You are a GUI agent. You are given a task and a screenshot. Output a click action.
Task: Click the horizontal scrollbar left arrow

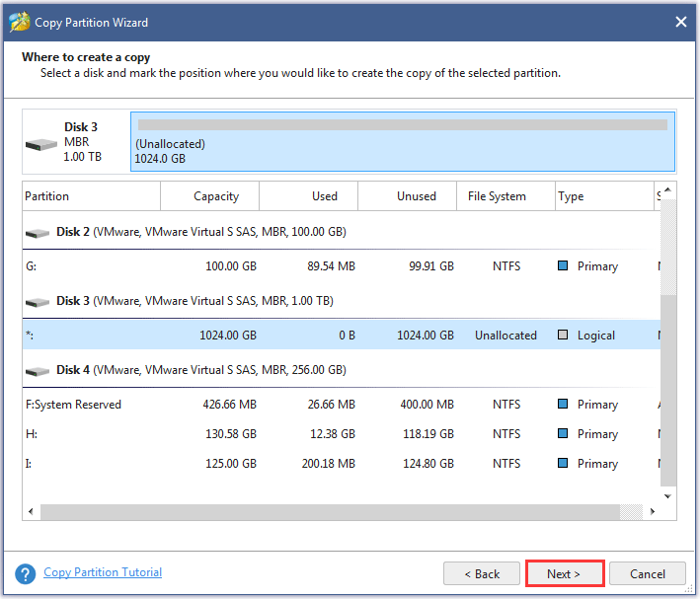point(31,511)
